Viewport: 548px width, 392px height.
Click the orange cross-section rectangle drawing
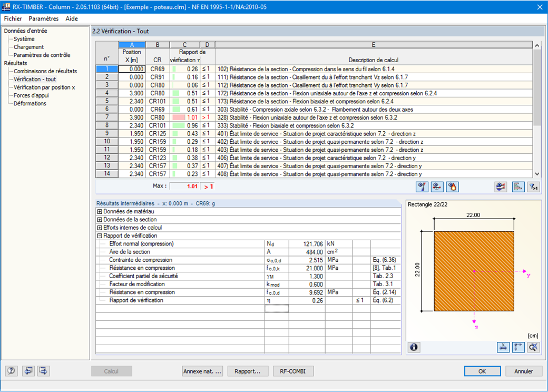click(474, 271)
